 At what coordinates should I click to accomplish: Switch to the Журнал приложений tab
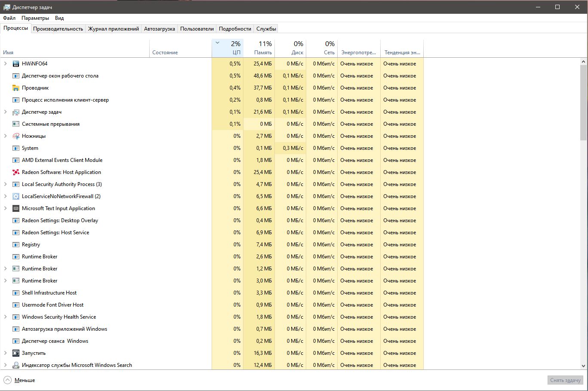tap(114, 29)
